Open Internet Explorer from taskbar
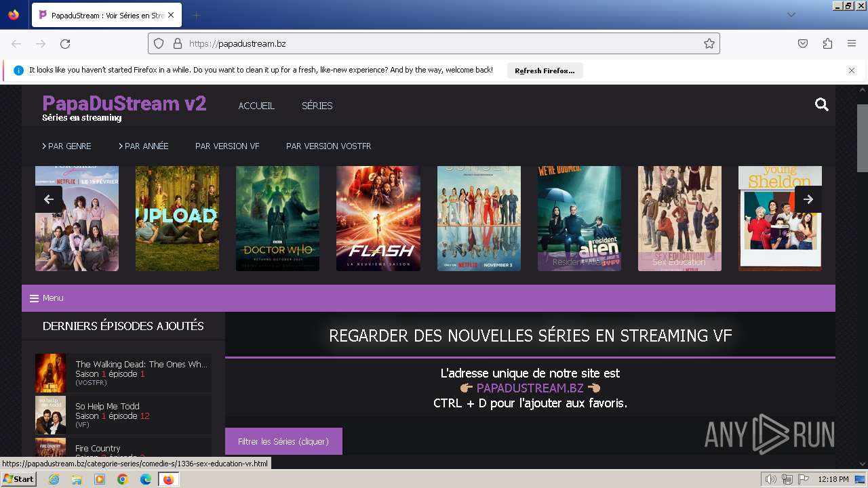Image resolution: width=868 pixels, height=488 pixels. point(54,479)
